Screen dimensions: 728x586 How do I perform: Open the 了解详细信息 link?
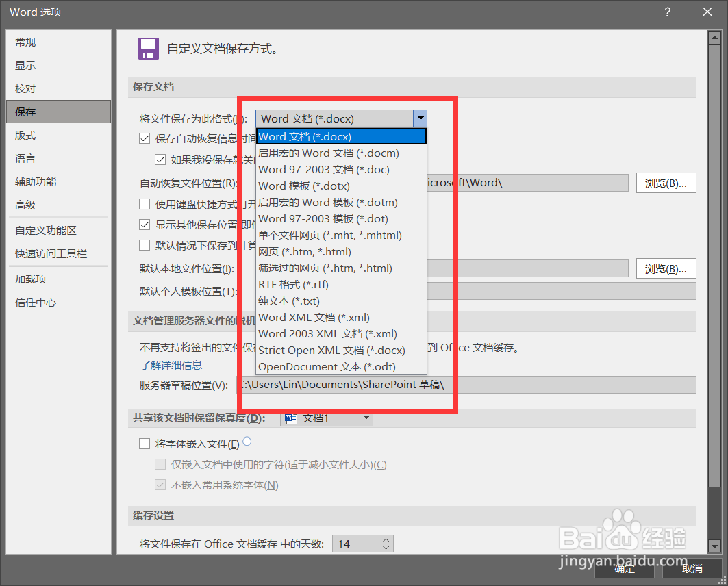click(x=171, y=365)
